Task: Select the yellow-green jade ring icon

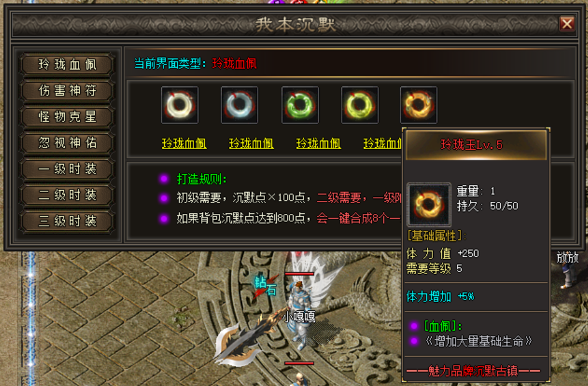Action: click(360, 105)
